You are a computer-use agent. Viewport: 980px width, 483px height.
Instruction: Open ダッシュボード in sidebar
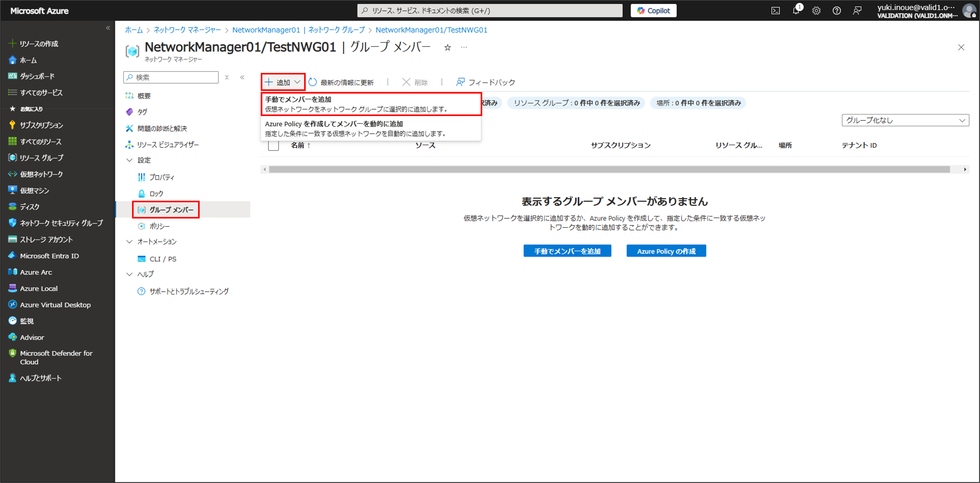(x=32, y=76)
